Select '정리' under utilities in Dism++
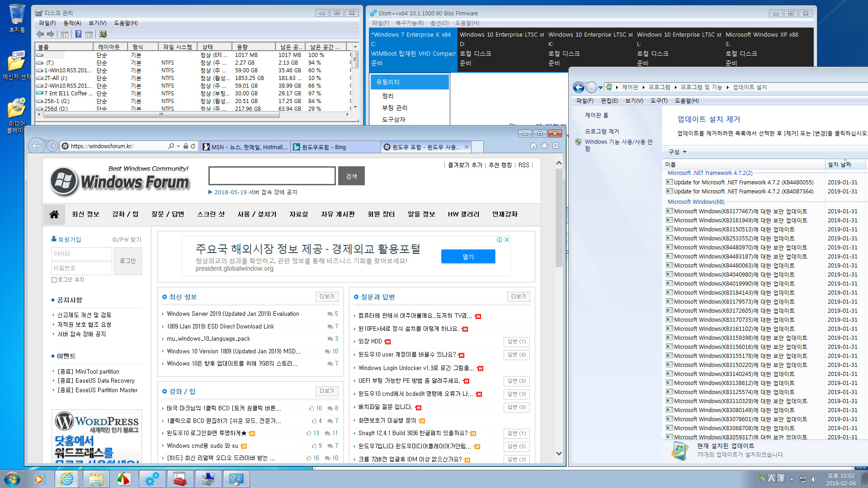The width and height of the screenshot is (868, 488). [387, 96]
